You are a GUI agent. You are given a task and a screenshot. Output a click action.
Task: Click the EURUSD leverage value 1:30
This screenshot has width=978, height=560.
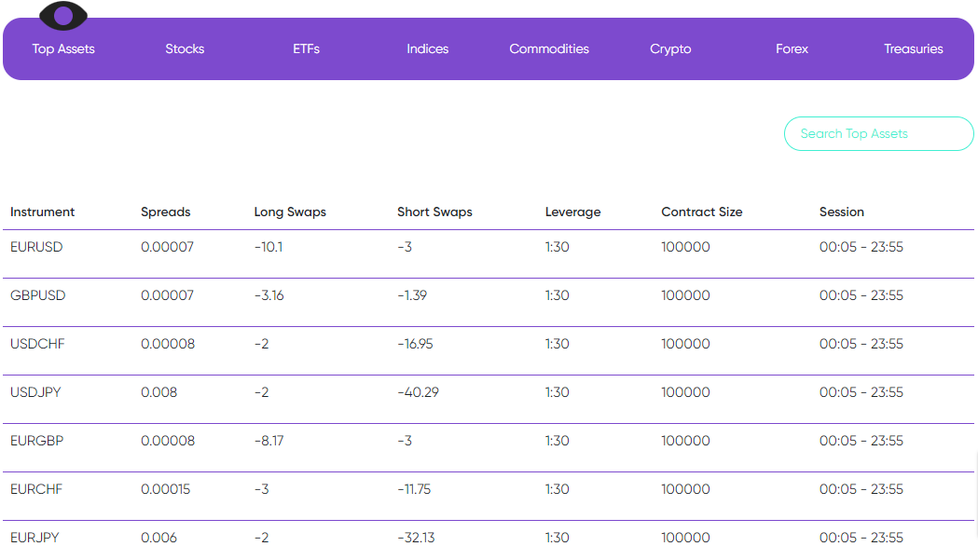[x=557, y=247]
